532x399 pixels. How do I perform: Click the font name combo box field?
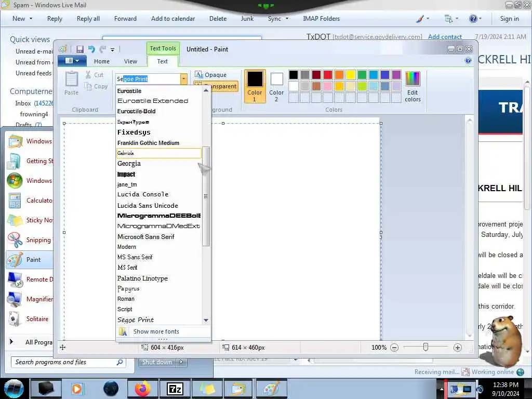click(148, 79)
